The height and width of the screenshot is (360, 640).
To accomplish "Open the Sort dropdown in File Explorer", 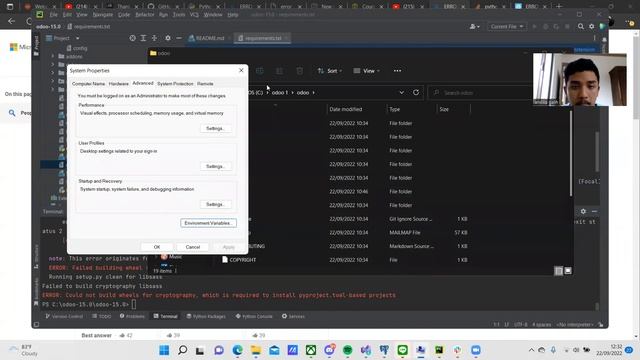I will pos(330,71).
